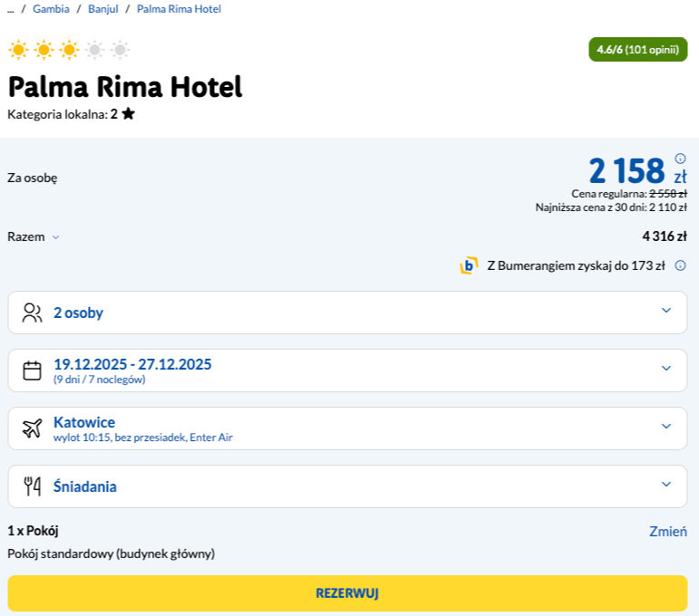Click the airplane icon next to Katowice
The width and height of the screenshot is (699, 616).
point(33,428)
